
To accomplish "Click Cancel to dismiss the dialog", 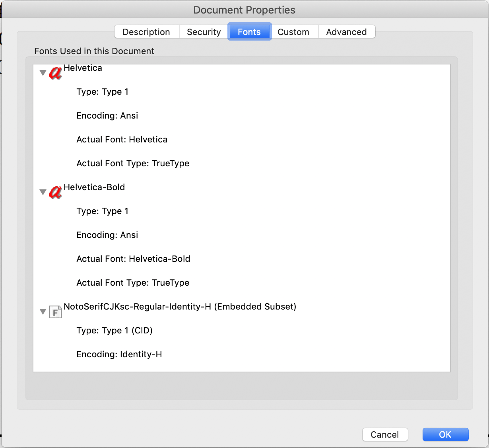I will click(385, 434).
